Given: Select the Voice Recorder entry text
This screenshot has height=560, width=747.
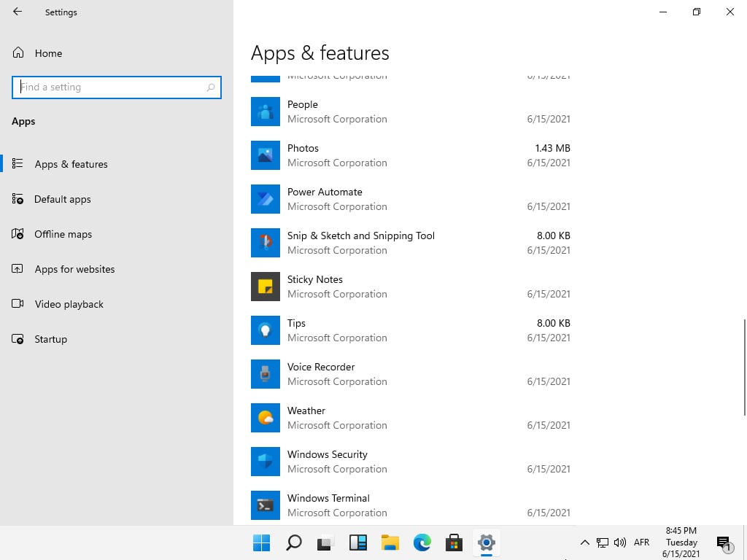Looking at the screenshot, I should click(321, 367).
